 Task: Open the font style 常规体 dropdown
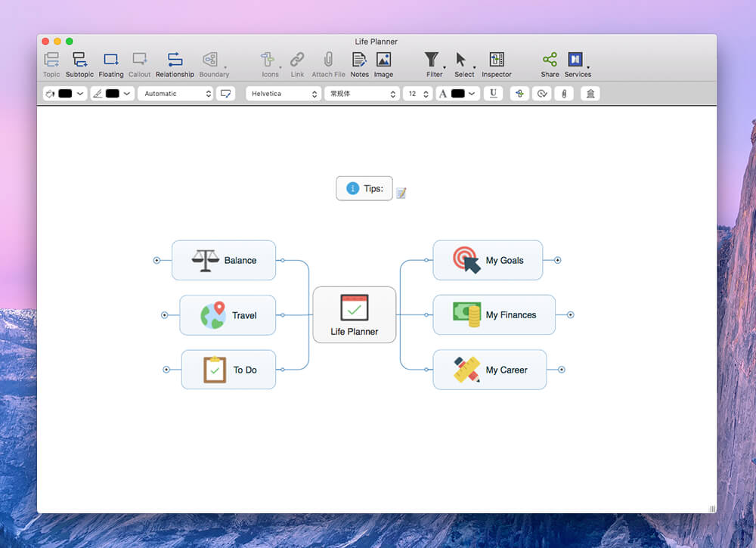362,94
